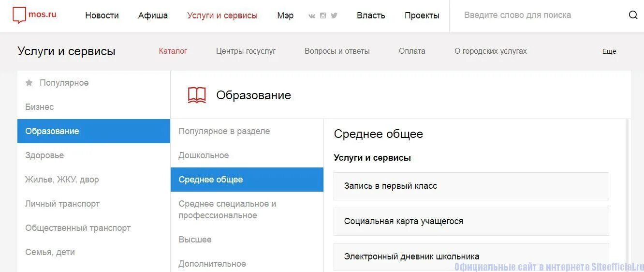Click the mos.ru logo
The image size is (644, 272).
(34, 15)
